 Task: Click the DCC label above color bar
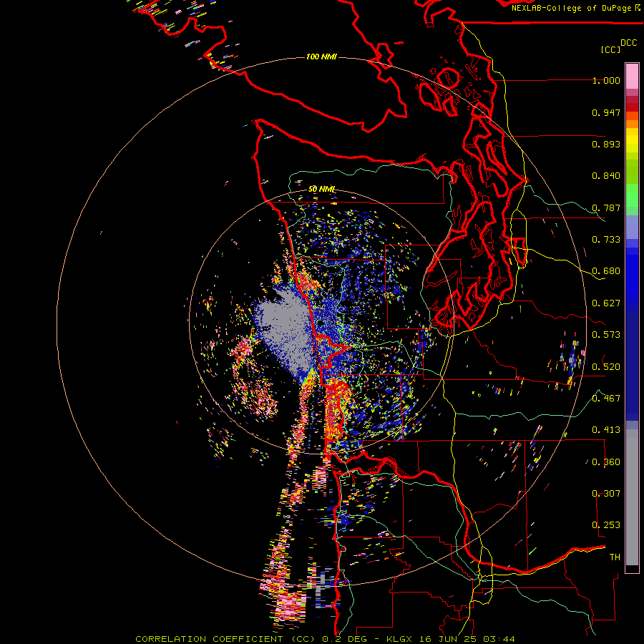pos(629,43)
